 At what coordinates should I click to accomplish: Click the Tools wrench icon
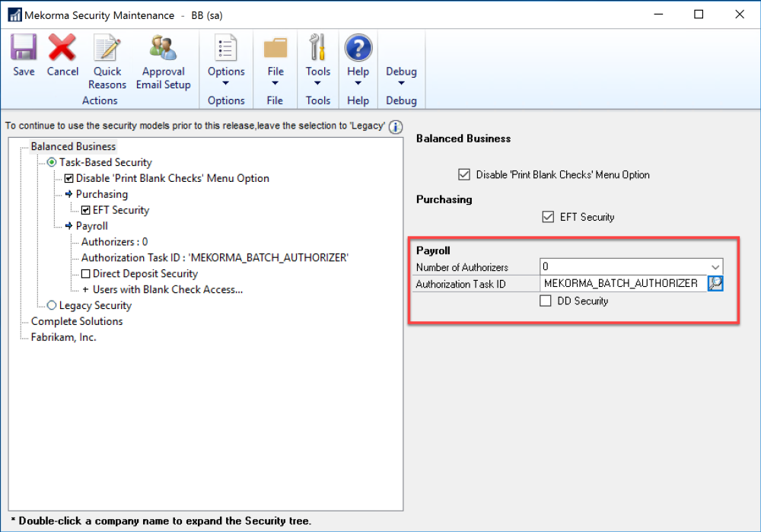coord(317,47)
